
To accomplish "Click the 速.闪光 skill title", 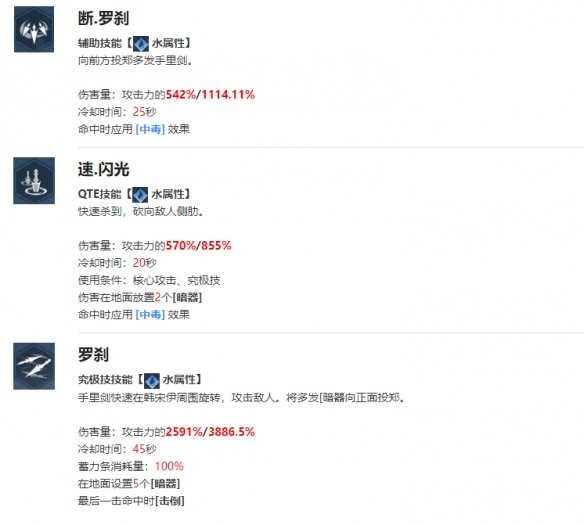I will 103,169.
